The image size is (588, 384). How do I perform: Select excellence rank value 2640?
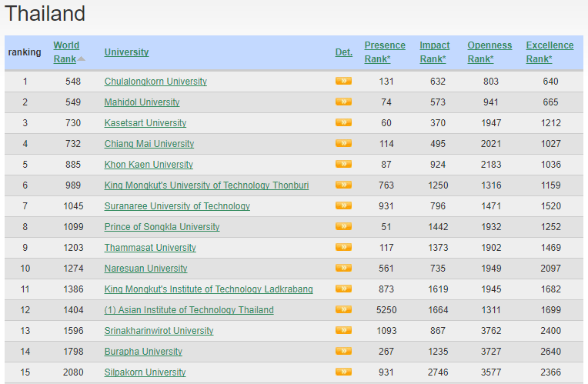[x=550, y=352]
